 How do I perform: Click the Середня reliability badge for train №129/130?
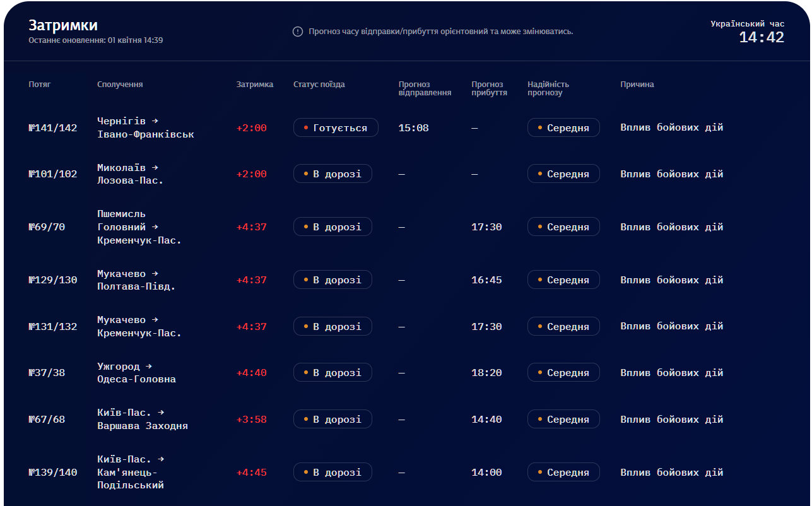tap(563, 280)
